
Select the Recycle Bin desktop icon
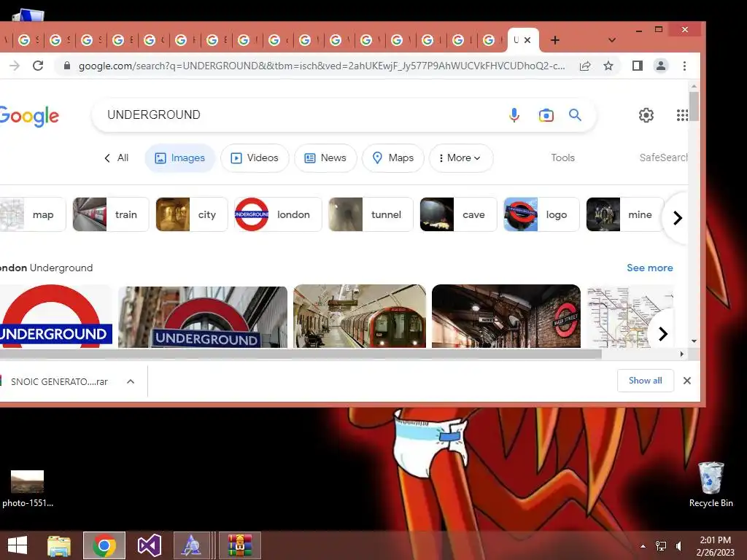click(711, 485)
